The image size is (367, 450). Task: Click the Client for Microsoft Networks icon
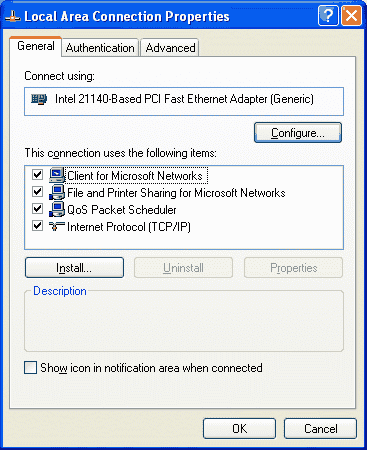(57, 175)
